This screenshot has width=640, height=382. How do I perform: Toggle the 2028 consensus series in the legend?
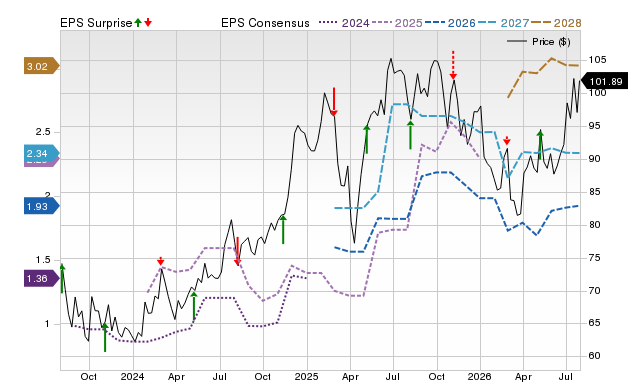click(556, 23)
